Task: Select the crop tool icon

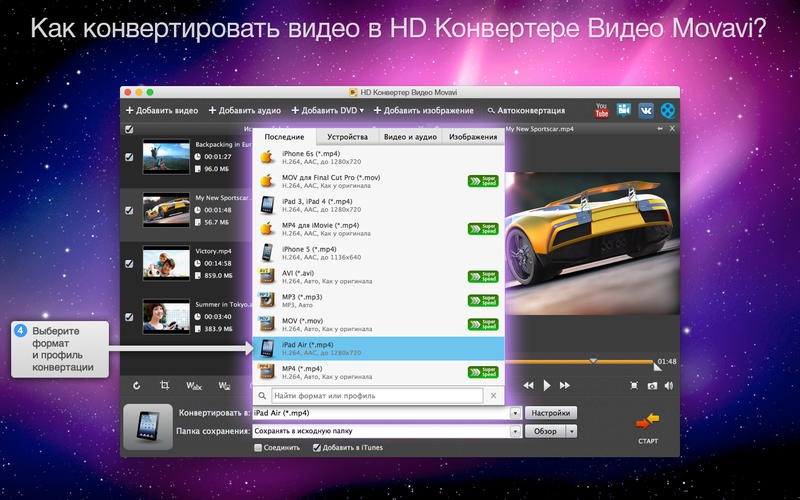Action: 165,385
